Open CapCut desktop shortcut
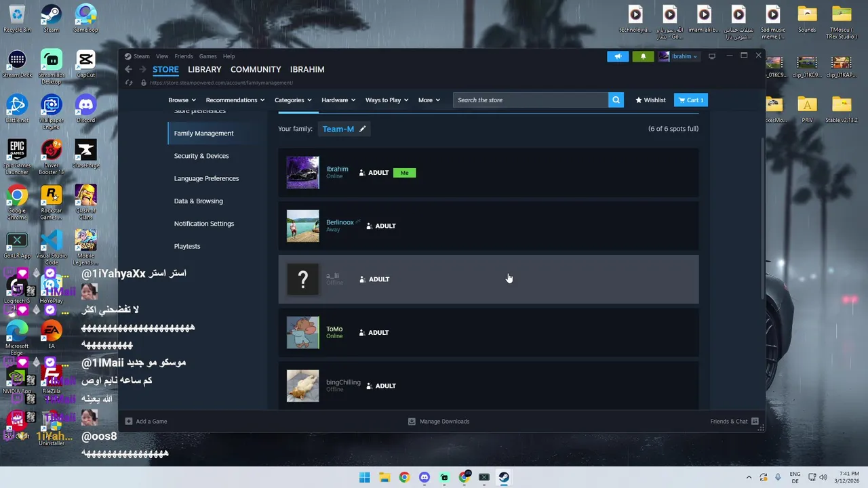Viewport: 868px width, 488px height. tap(85, 64)
